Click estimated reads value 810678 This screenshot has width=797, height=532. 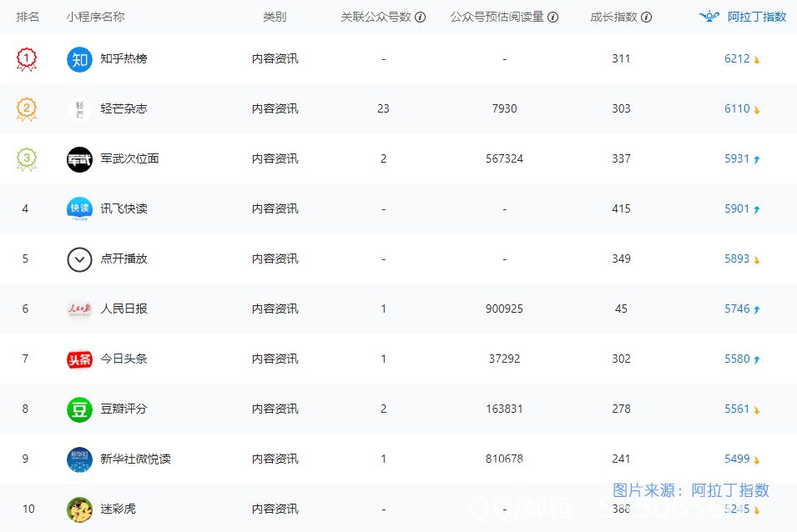(x=504, y=459)
